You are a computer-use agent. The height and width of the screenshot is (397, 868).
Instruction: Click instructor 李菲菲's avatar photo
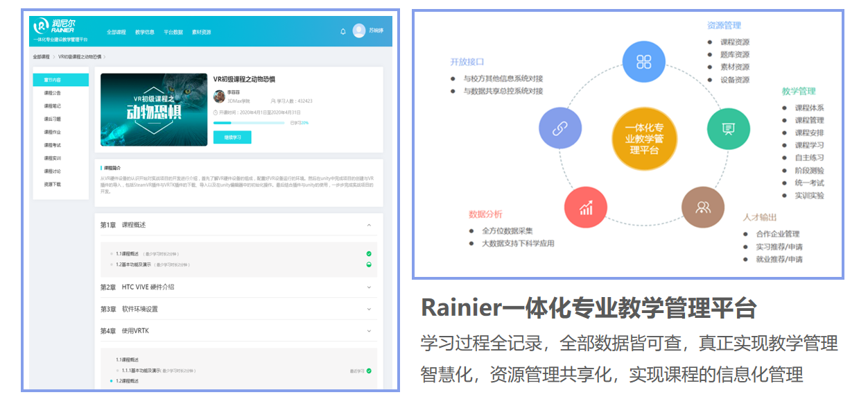(x=219, y=96)
